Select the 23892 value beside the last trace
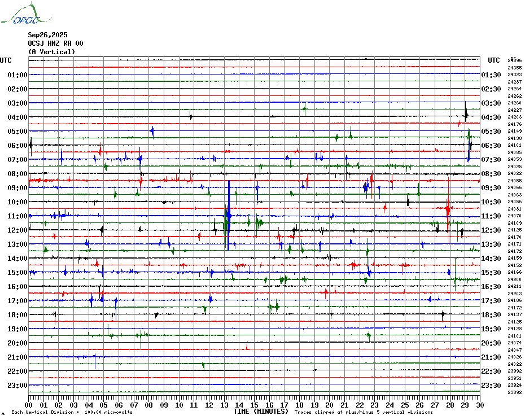 coord(515,392)
